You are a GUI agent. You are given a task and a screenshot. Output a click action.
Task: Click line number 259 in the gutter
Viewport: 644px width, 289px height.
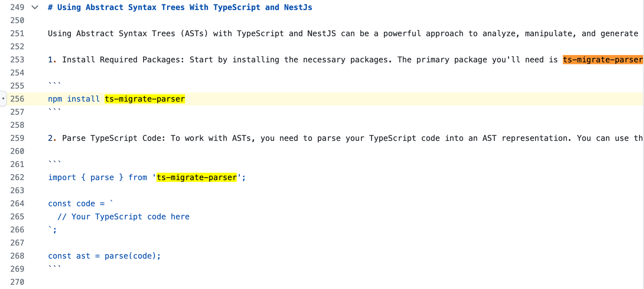click(x=17, y=138)
